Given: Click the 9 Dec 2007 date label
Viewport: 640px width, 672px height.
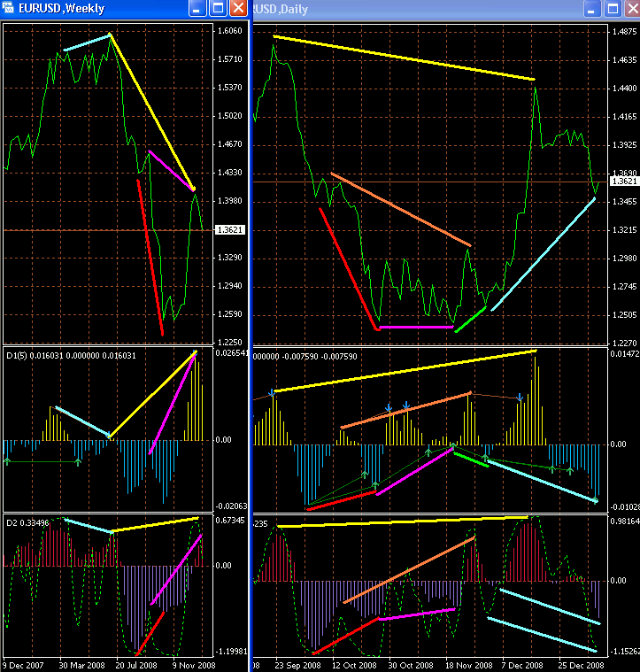Looking at the screenshot, I should tap(23, 665).
